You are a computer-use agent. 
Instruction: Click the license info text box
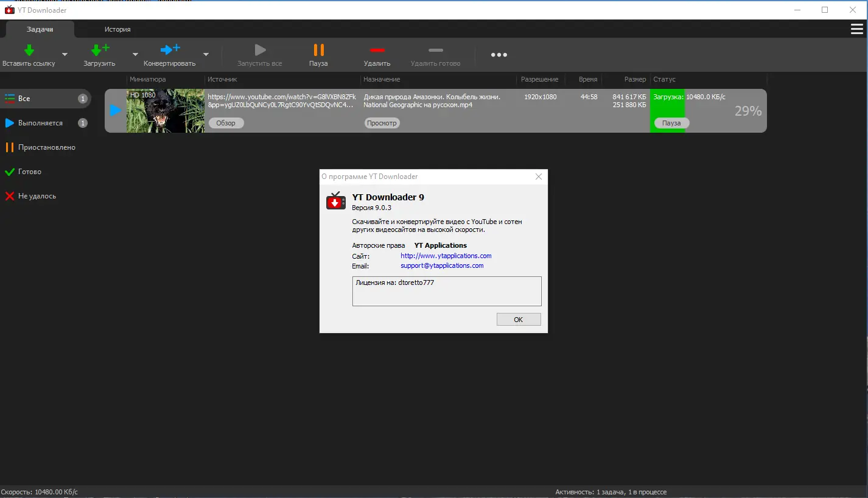pyautogui.click(x=447, y=291)
